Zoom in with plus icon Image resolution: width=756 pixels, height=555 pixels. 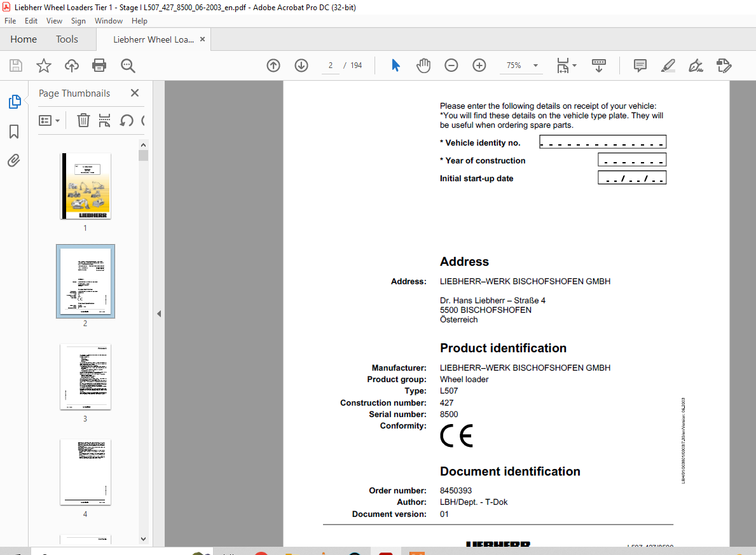point(479,65)
